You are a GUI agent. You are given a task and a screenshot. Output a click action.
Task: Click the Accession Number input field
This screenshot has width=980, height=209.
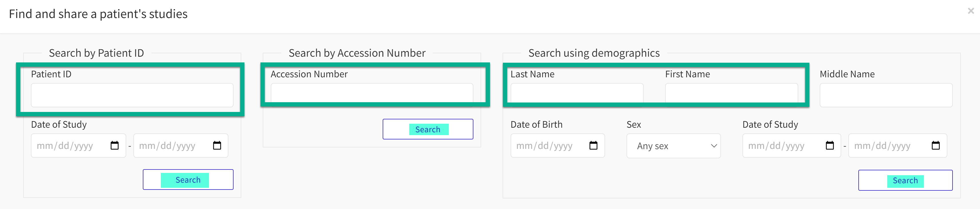click(372, 92)
